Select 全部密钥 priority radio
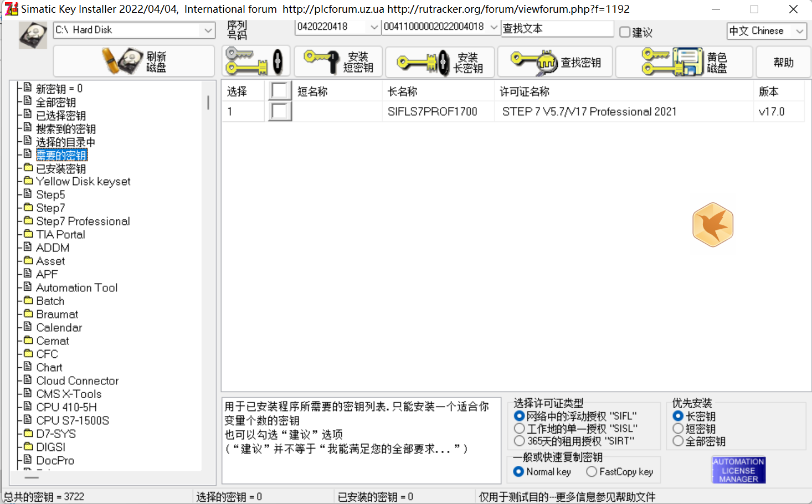This screenshot has width=812, height=504. pyautogui.click(x=678, y=441)
